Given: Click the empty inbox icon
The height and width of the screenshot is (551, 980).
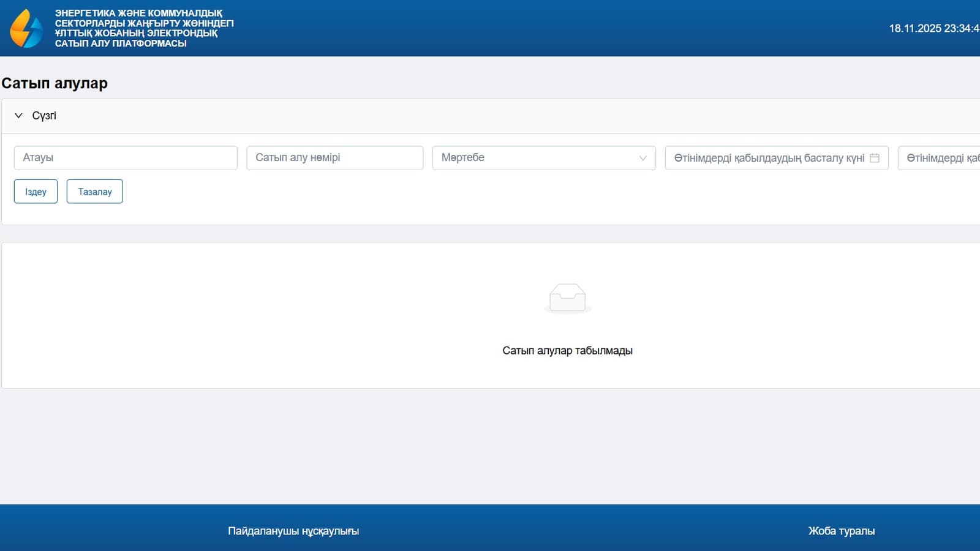Looking at the screenshot, I should [568, 299].
